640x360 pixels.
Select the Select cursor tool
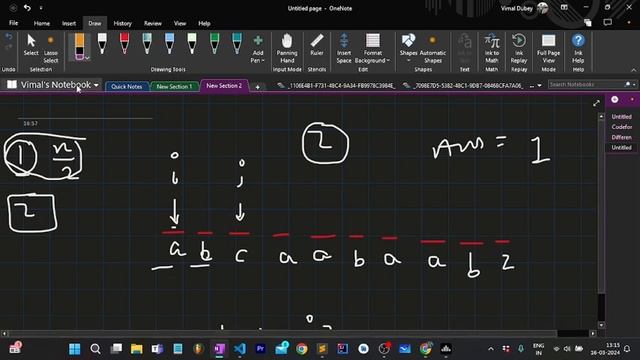pos(31,45)
